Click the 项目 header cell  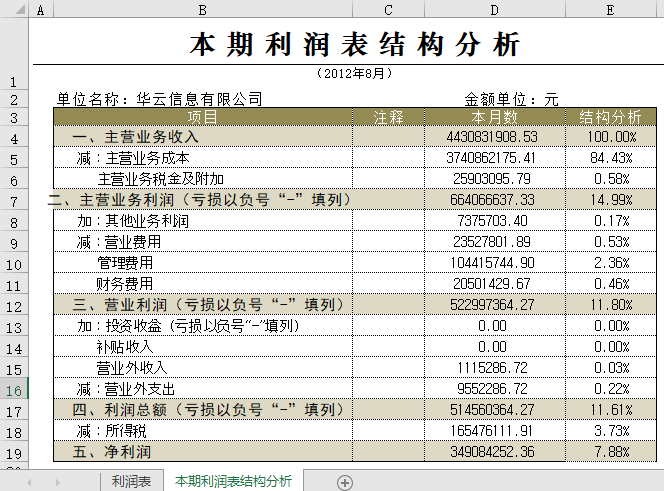click(203, 117)
